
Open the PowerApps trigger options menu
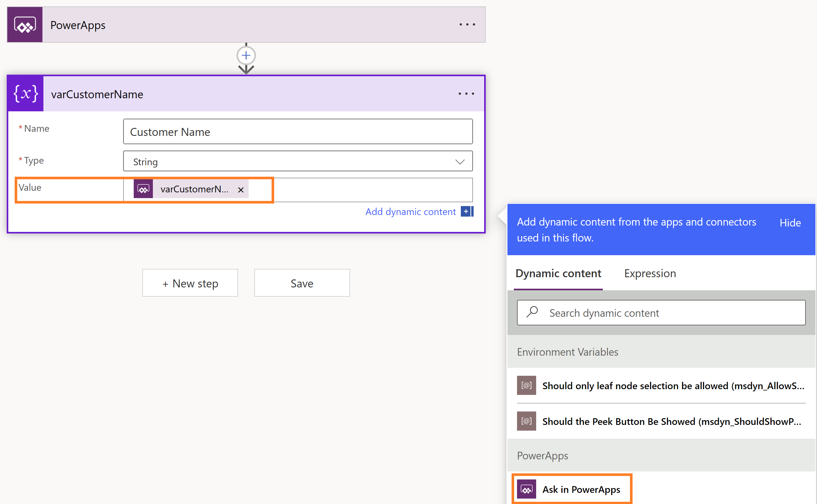(x=467, y=25)
